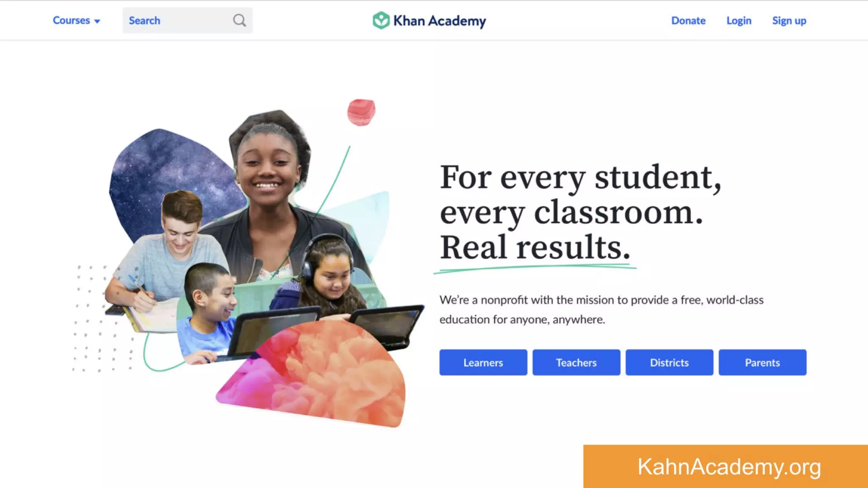The width and height of the screenshot is (868, 488).
Task: Click the headline For every student
Action: 581,177
